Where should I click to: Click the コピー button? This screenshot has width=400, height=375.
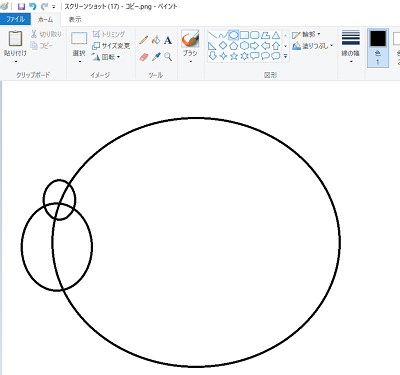pos(42,45)
